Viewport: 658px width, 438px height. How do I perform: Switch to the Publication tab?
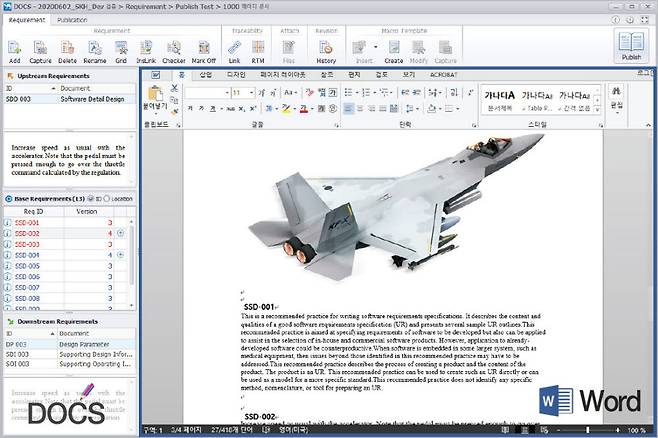(72, 20)
